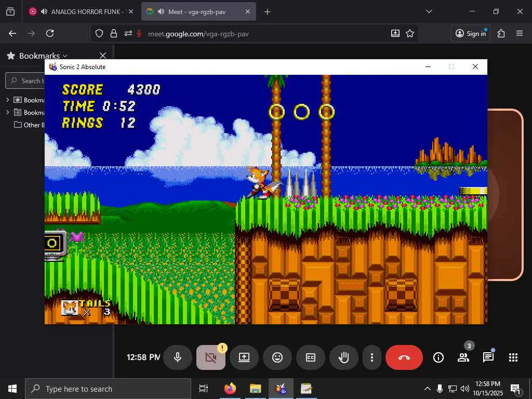Click the microphone sharing indicator in address bar
532x399 pixels.
coord(139,33)
